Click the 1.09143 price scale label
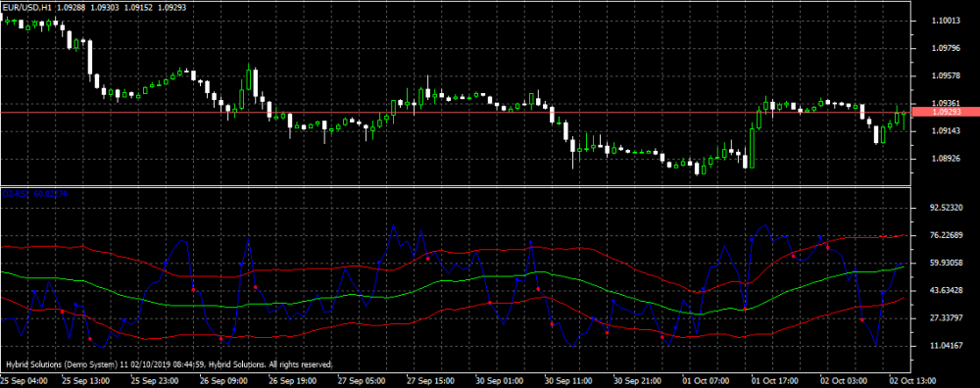 (946, 131)
